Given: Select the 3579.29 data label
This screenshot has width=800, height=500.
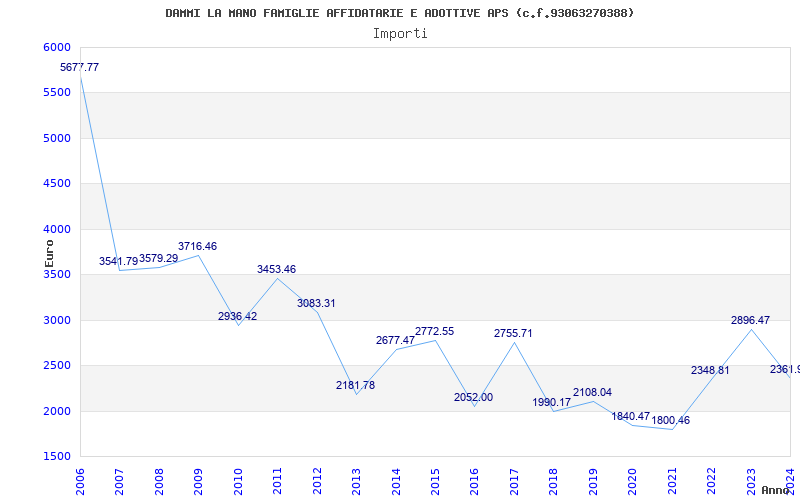Looking at the screenshot, I should point(159,258).
